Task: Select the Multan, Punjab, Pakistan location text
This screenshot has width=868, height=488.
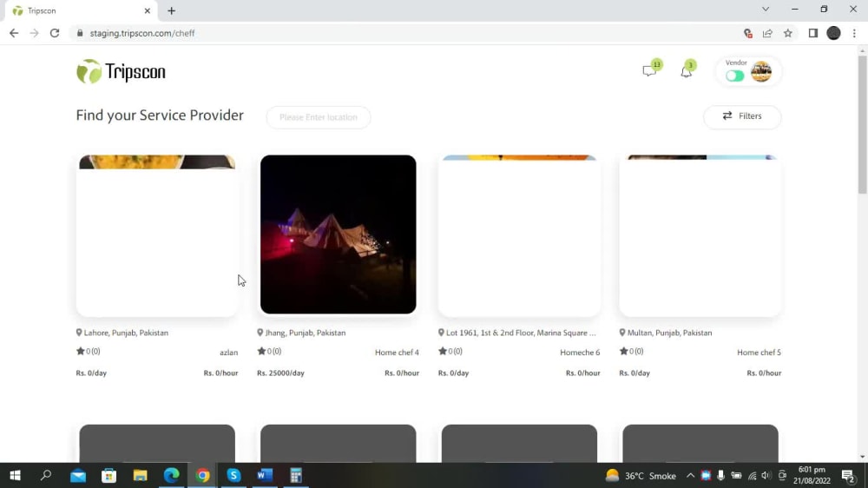Action: [x=670, y=333]
